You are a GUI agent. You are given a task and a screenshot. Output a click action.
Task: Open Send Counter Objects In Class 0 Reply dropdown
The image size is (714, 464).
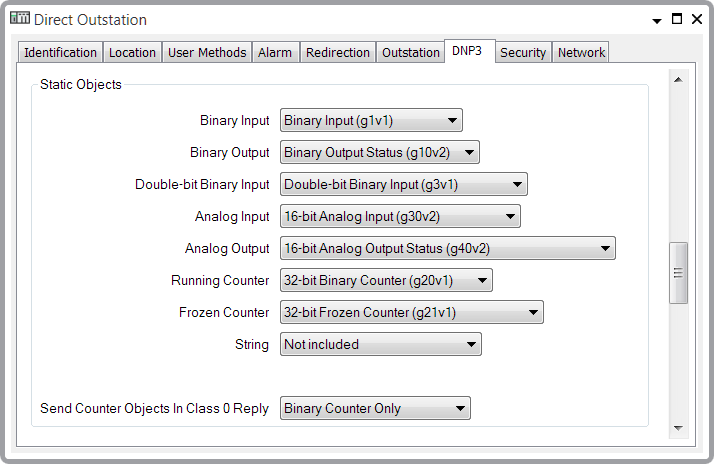click(375, 409)
